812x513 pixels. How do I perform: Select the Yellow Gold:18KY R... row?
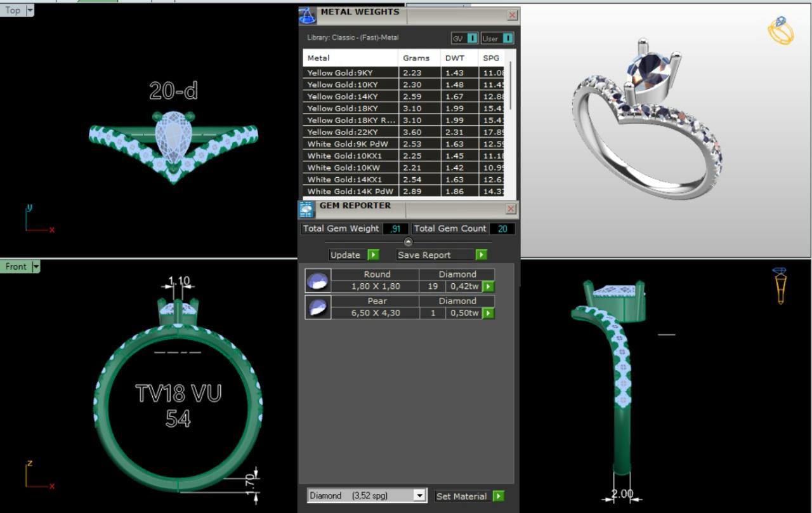pos(403,120)
